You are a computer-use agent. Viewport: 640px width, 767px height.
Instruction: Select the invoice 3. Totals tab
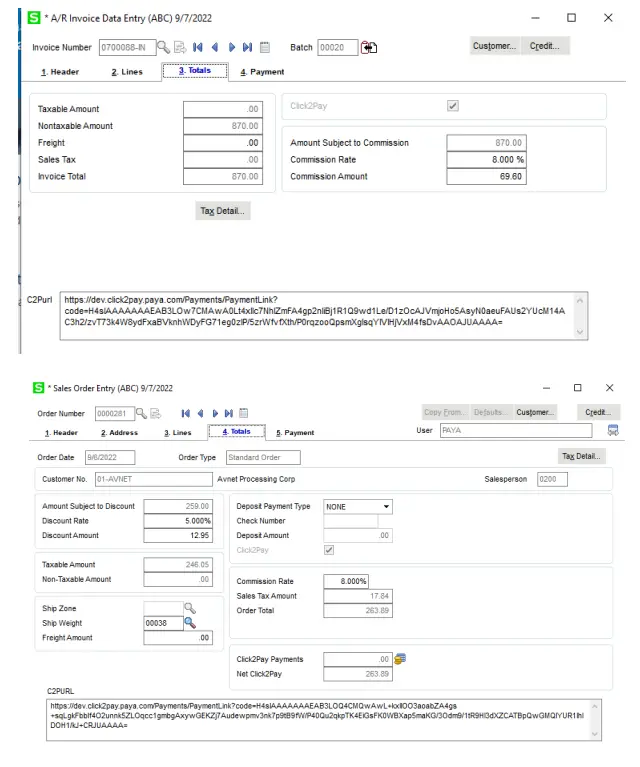pyautogui.click(x=195, y=70)
